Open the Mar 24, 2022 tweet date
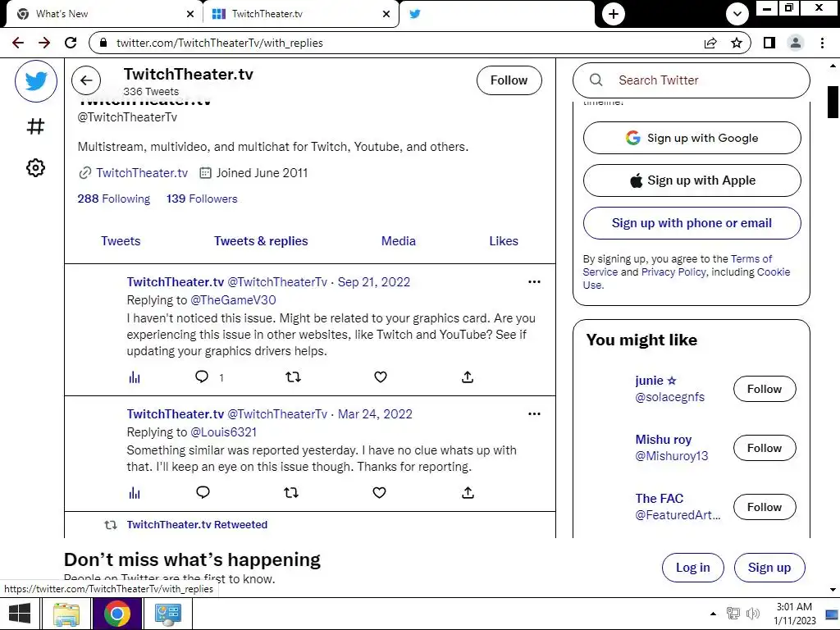 click(x=375, y=414)
